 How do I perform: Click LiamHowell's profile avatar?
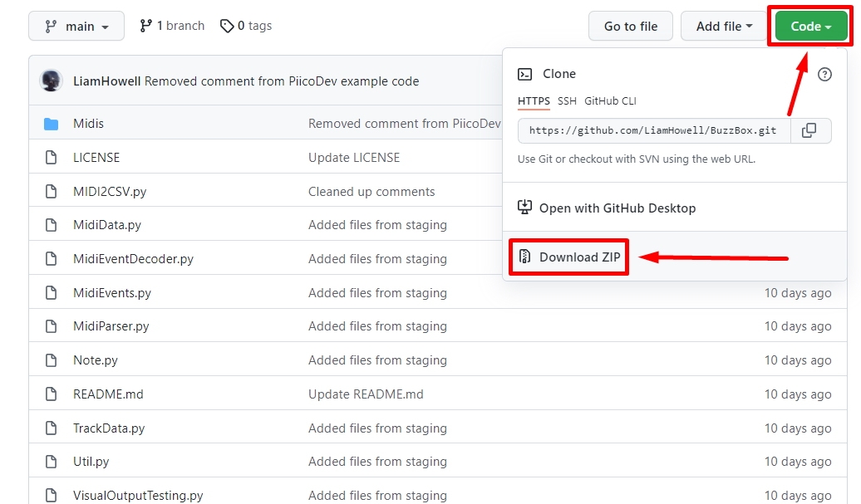point(51,81)
